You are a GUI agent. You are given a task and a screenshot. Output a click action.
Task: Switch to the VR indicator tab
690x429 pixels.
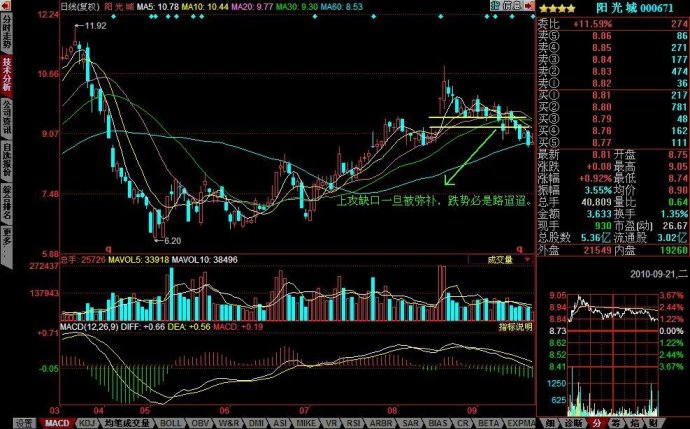331,424
